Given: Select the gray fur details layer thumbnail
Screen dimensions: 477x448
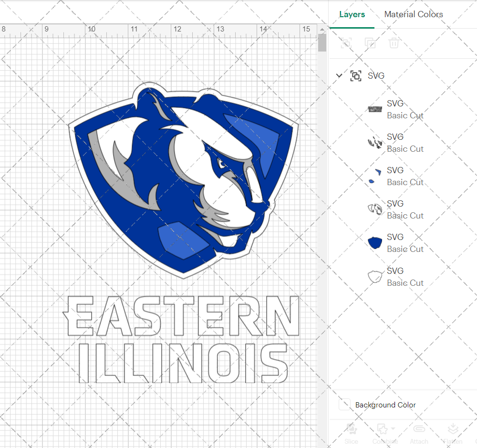Looking at the screenshot, I should pyautogui.click(x=375, y=142).
